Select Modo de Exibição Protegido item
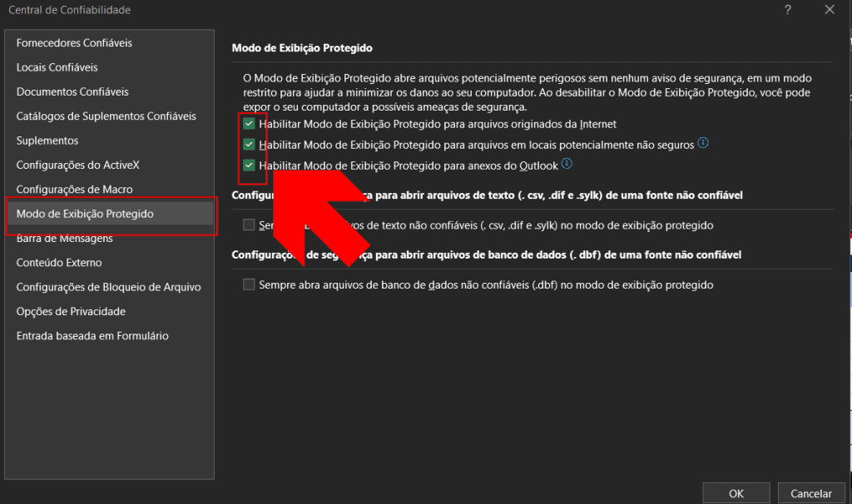Image resolution: width=852 pixels, height=504 pixels. tap(111, 214)
